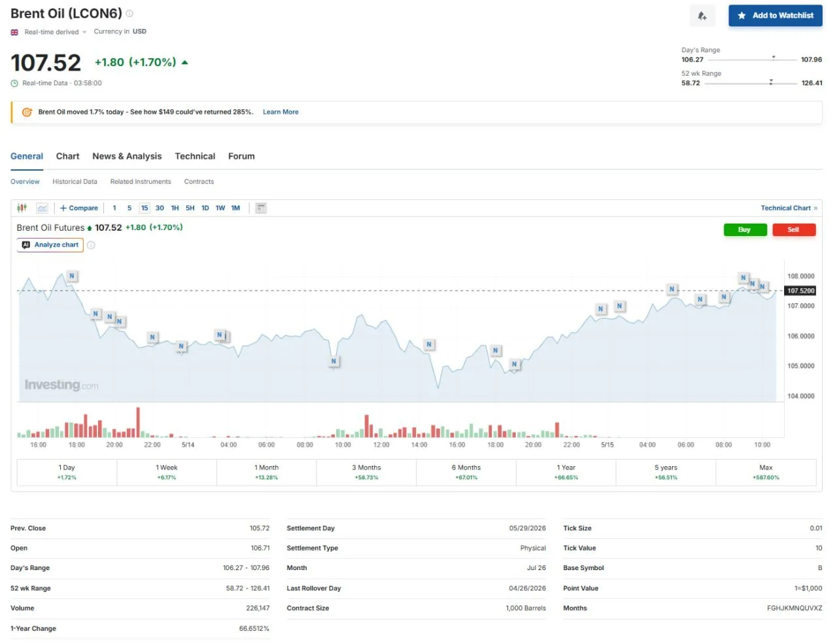Screen dimensions: 837x644
Task: Click the 1-Year Change value 66.6512%
Action: click(254, 629)
